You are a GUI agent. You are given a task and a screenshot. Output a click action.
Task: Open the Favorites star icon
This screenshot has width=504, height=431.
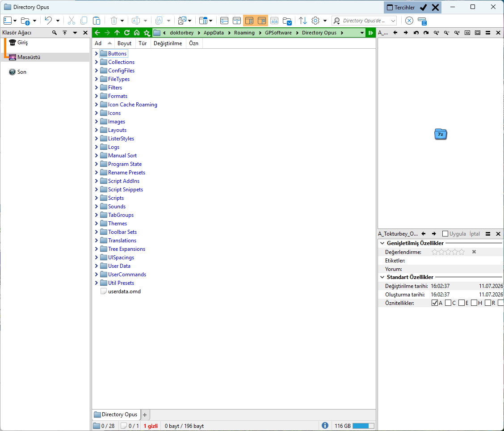pos(147,33)
